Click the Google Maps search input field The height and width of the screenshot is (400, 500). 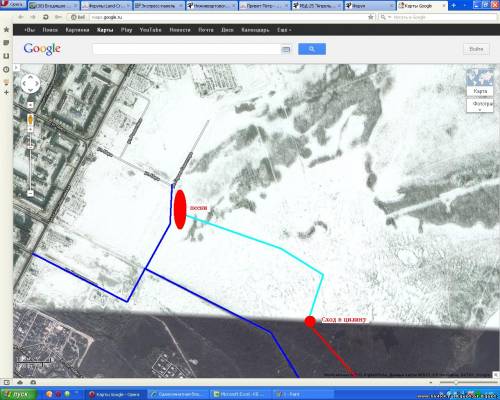tap(187, 49)
